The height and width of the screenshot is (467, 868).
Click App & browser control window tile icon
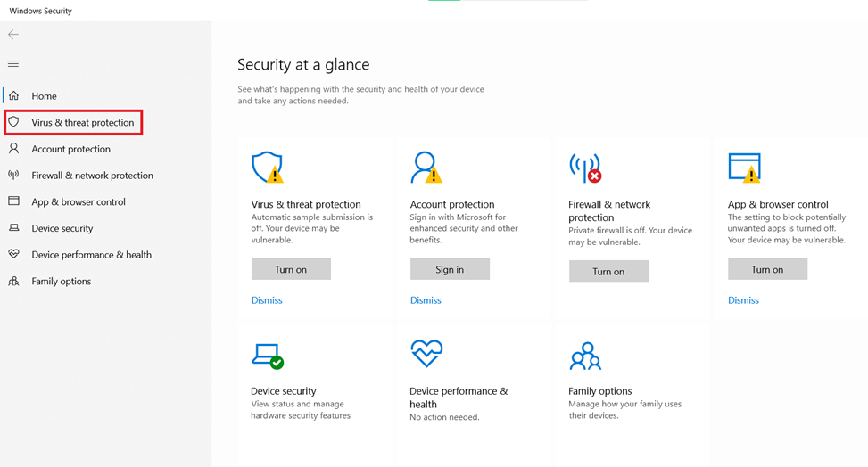[x=744, y=168]
